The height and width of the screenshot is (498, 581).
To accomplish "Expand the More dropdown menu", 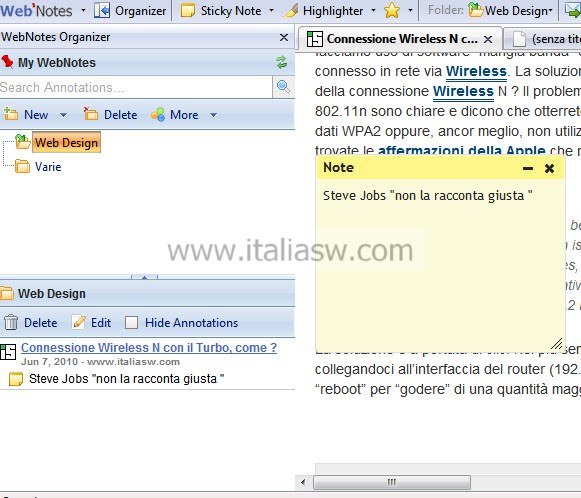I will [213, 115].
